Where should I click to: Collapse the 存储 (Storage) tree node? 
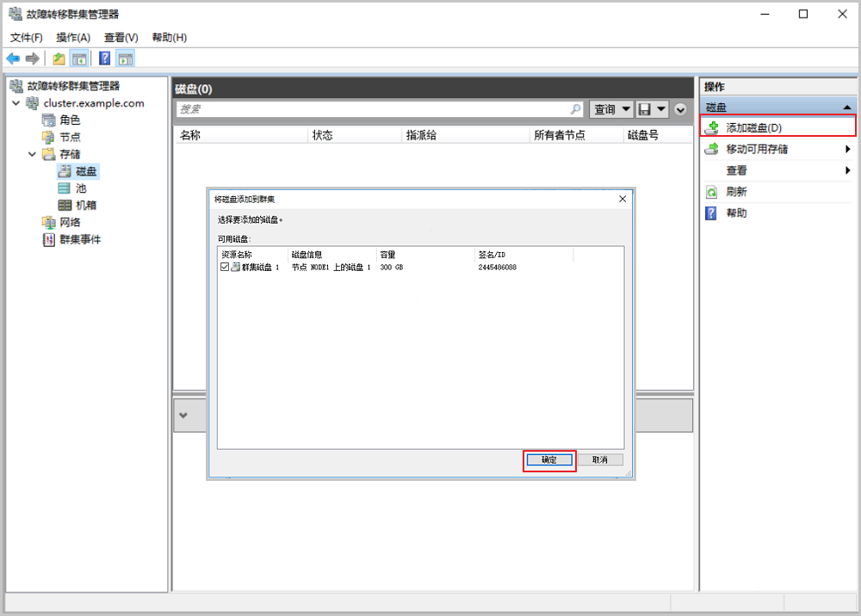pyautogui.click(x=33, y=154)
